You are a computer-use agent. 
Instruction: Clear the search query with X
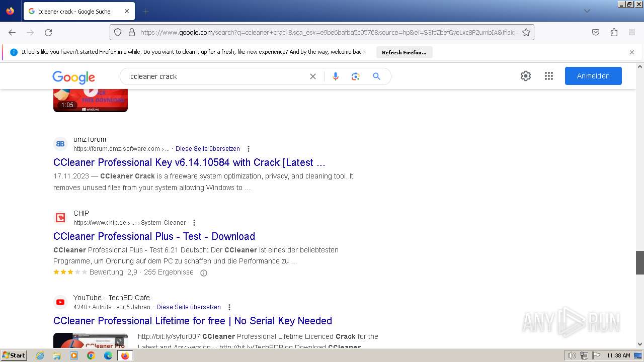click(x=313, y=76)
